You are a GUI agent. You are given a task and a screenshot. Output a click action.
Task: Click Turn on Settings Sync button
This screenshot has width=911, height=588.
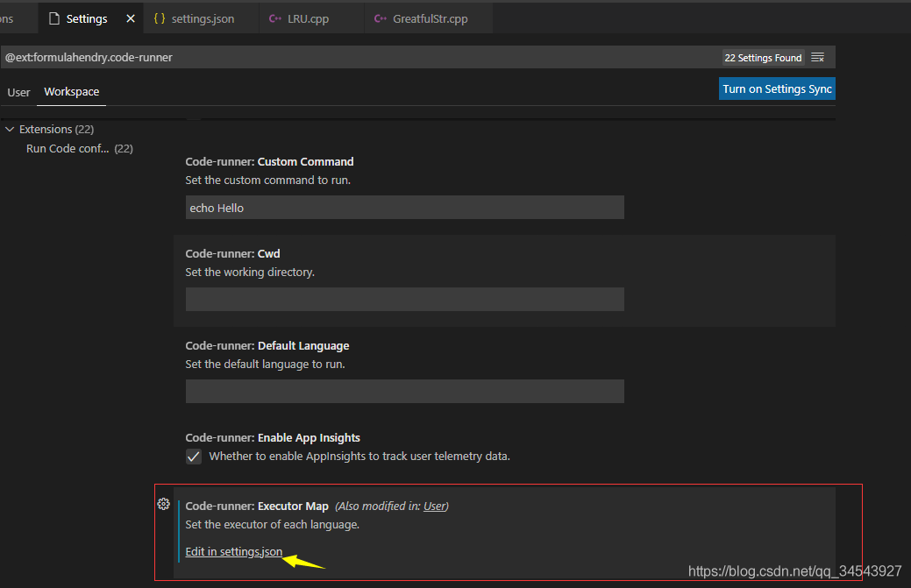777,89
